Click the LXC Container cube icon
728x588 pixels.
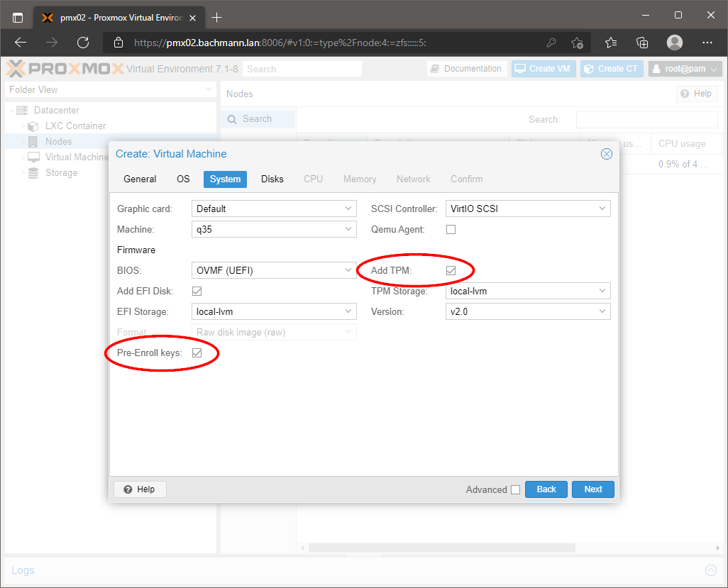click(x=33, y=126)
